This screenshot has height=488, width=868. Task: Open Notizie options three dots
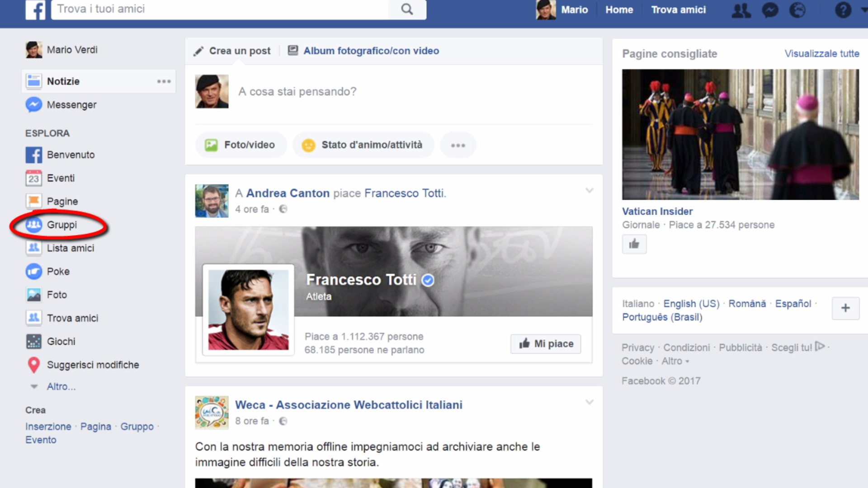pyautogui.click(x=164, y=81)
